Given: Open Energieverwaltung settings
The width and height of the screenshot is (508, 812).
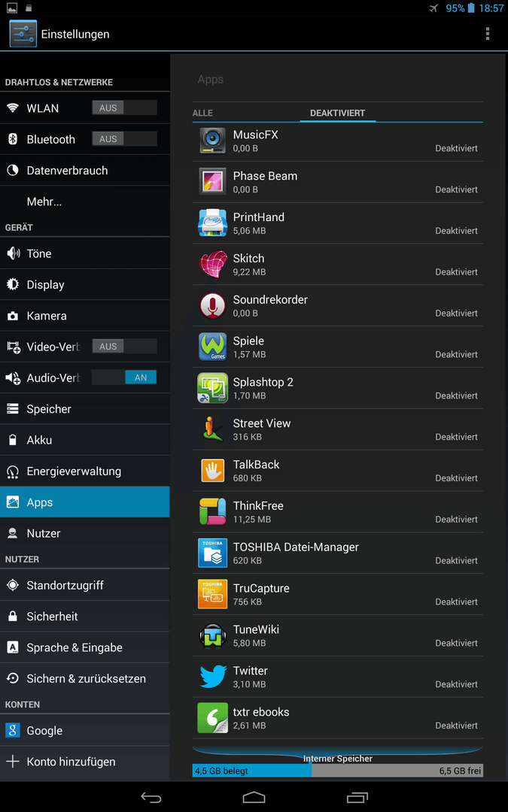Looking at the screenshot, I should [x=85, y=471].
